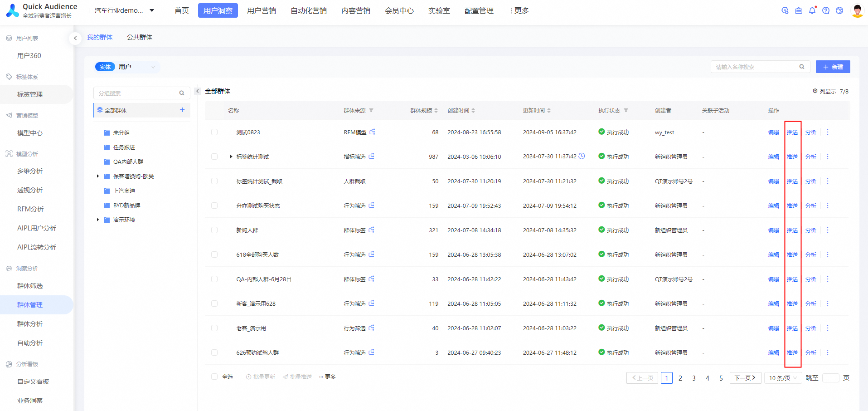This screenshot has height=411, width=868.
Task: Open the 列显示 column settings gear
Action: point(815,91)
